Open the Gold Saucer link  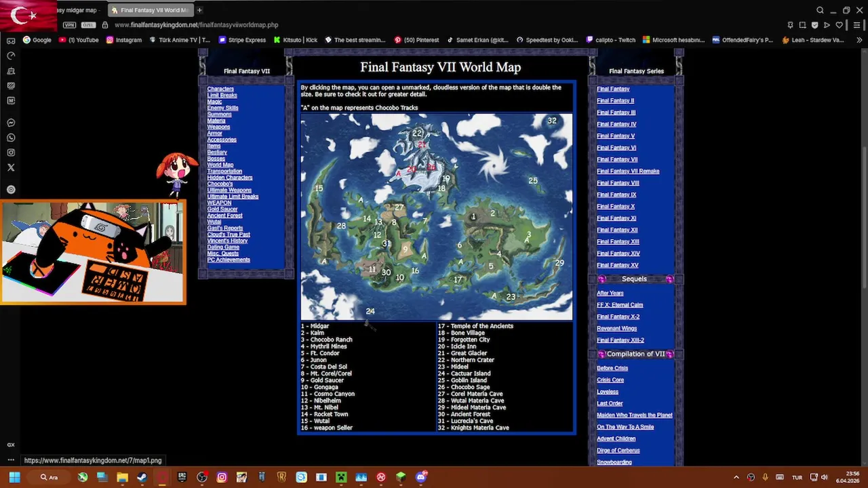(222, 209)
